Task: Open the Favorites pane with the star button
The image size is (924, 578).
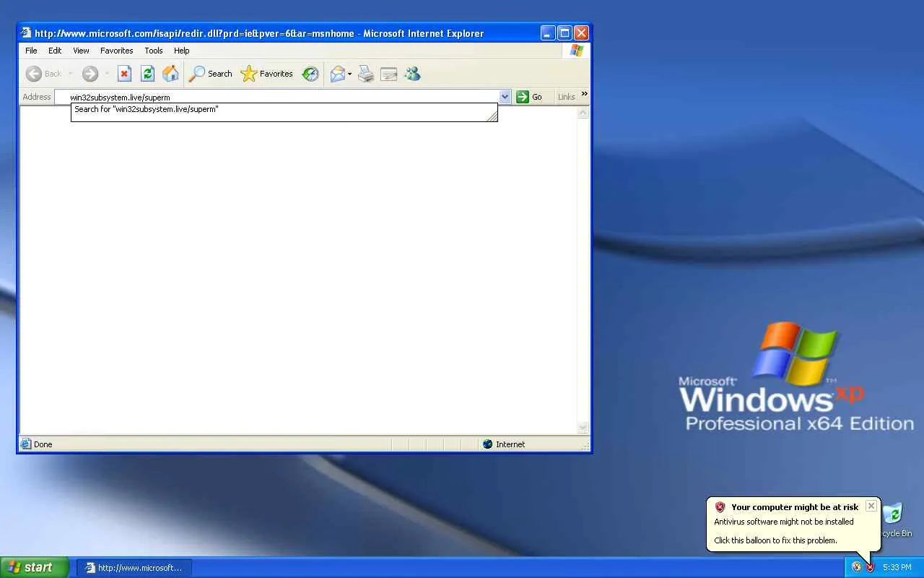Action: pyautogui.click(x=267, y=74)
